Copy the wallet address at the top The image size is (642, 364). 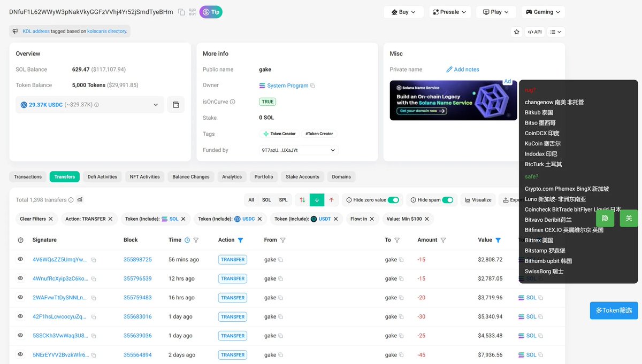(181, 12)
